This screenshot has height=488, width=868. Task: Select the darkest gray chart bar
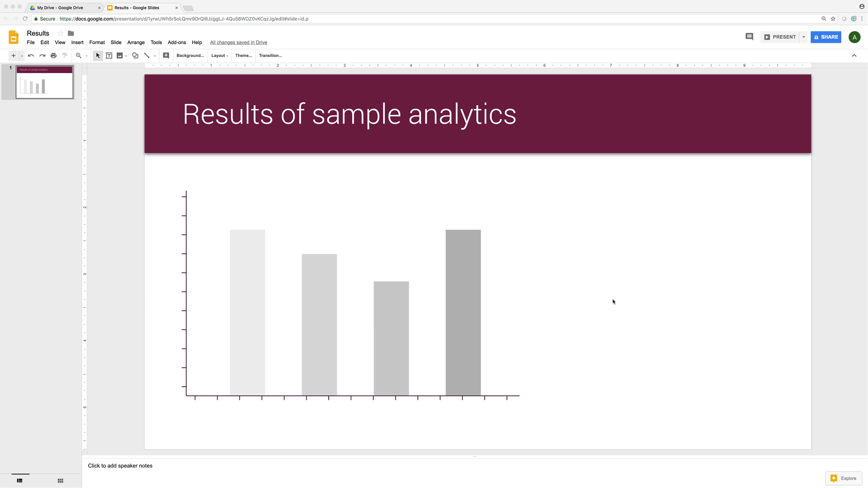pyautogui.click(x=463, y=313)
